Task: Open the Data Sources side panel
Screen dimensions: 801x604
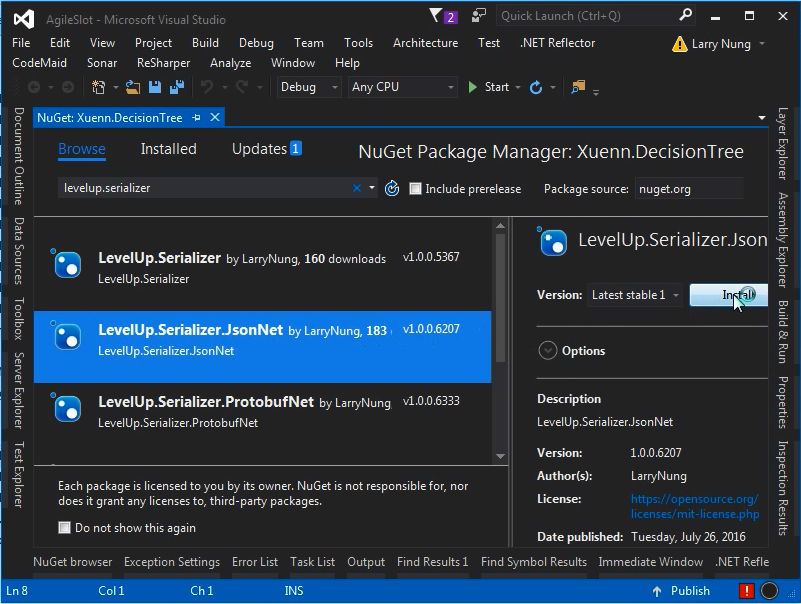Action: tap(19, 250)
